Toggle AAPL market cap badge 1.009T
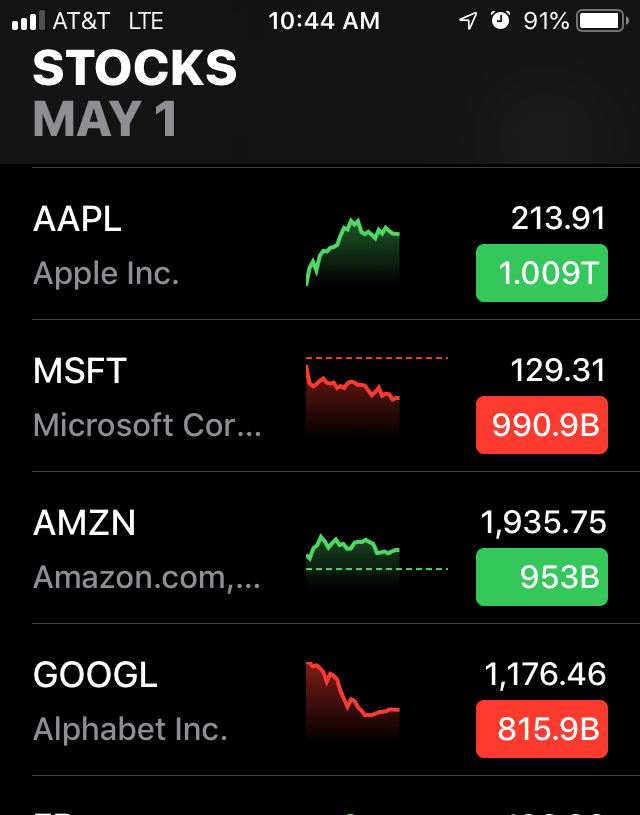The height and width of the screenshot is (815, 640). [542, 273]
